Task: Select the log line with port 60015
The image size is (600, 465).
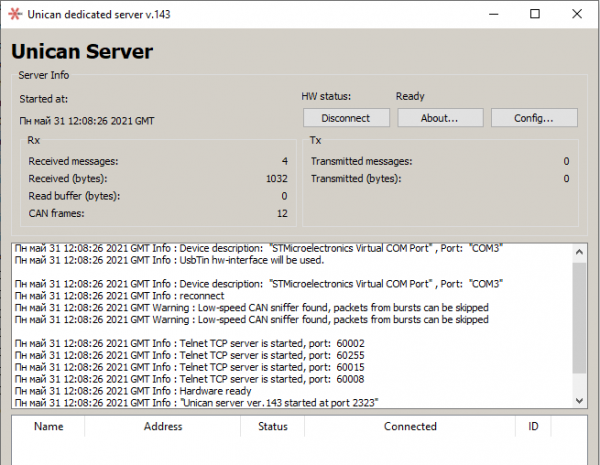Action: [x=190, y=367]
